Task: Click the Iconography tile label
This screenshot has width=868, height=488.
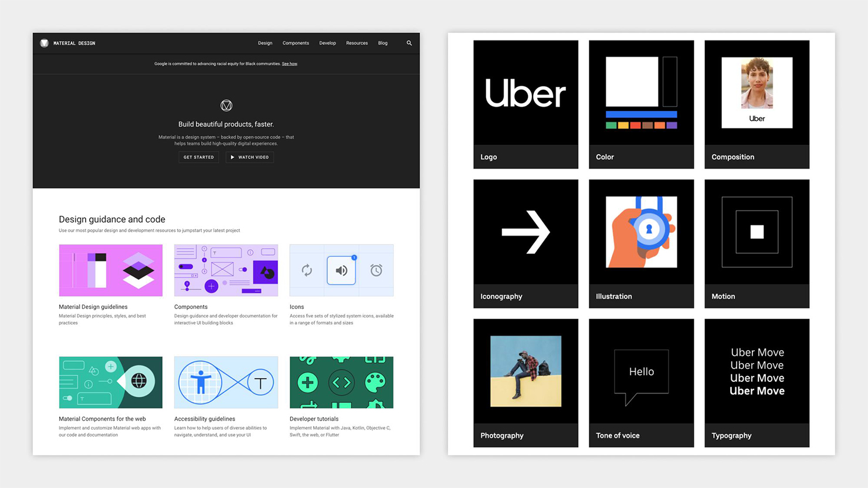Action: click(501, 297)
